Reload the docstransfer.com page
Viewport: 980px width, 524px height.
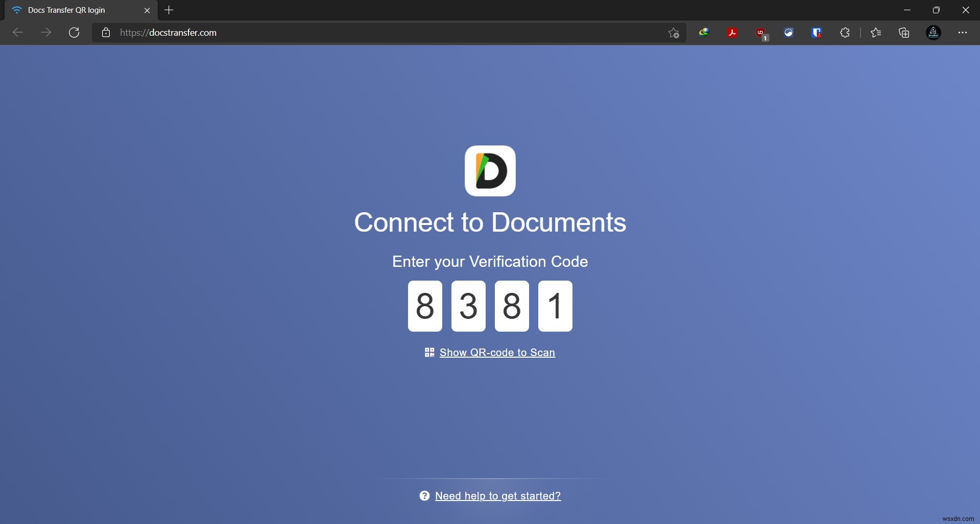coord(74,33)
